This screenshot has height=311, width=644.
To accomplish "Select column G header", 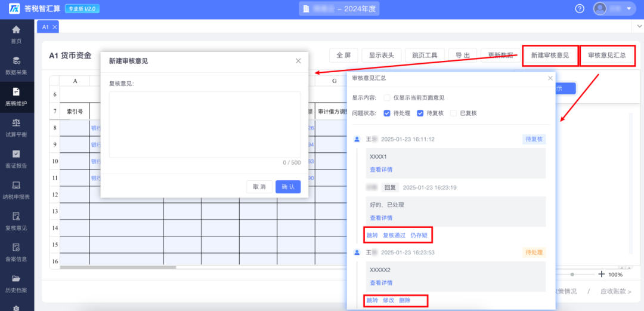I will pos(335,81).
